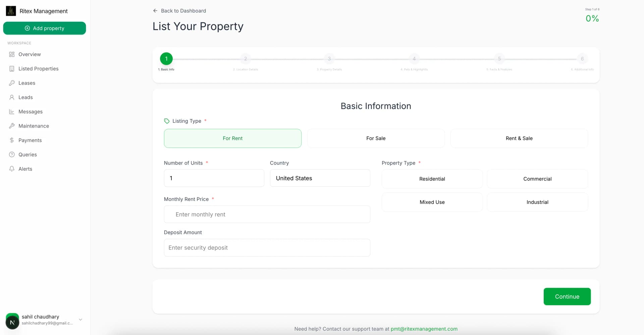The width and height of the screenshot is (644, 335).
Task: Click the Leases key icon
Action: [x=12, y=83]
